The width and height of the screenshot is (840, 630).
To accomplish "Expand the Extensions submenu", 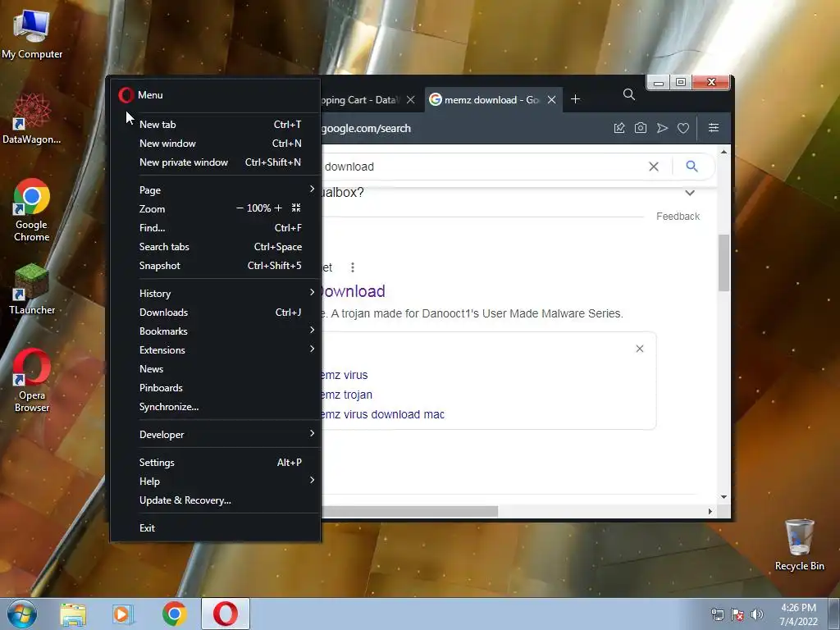I will (x=216, y=349).
